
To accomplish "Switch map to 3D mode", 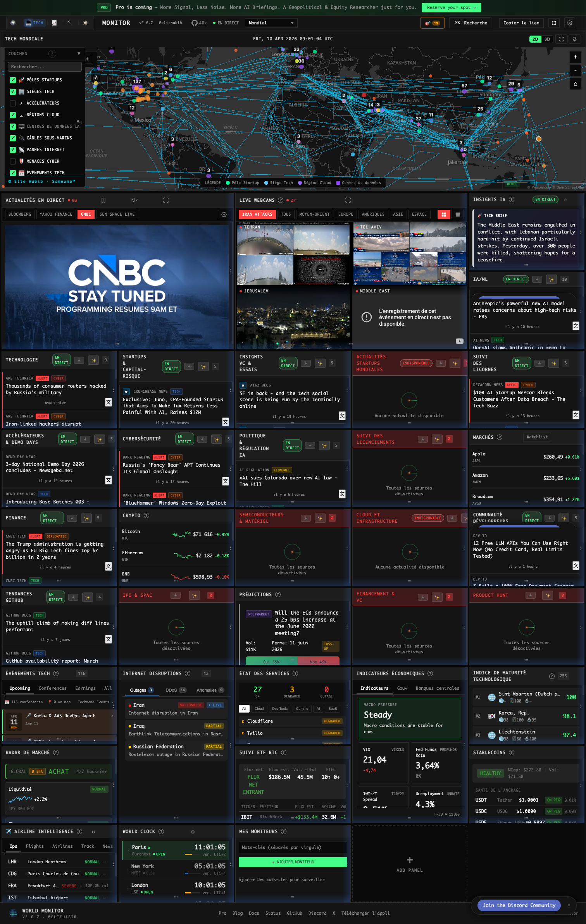I will (x=547, y=39).
